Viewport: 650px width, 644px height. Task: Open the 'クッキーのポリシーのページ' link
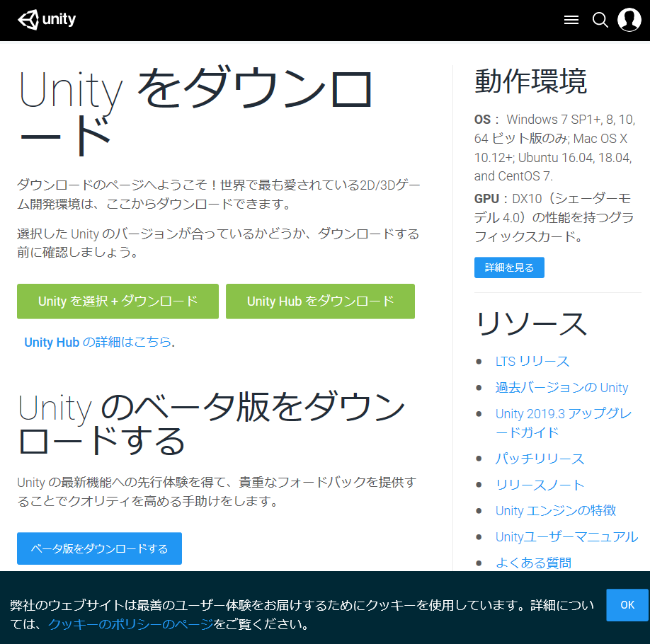tap(127, 626)
